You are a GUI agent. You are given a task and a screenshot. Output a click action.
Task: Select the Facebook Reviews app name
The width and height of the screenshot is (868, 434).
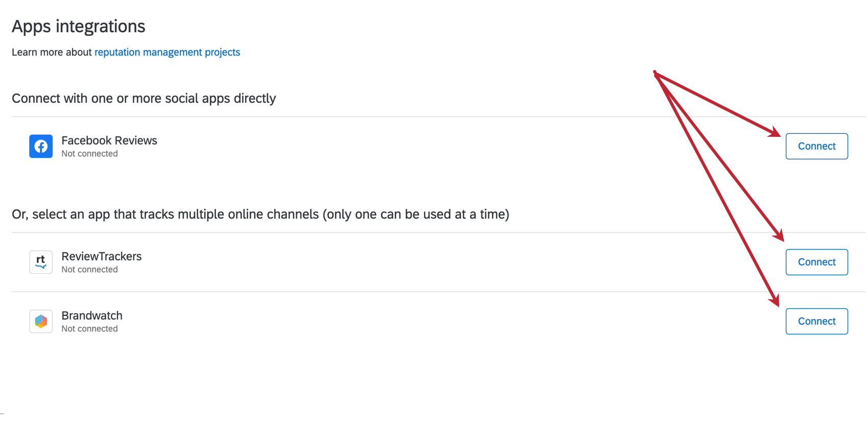109,140
